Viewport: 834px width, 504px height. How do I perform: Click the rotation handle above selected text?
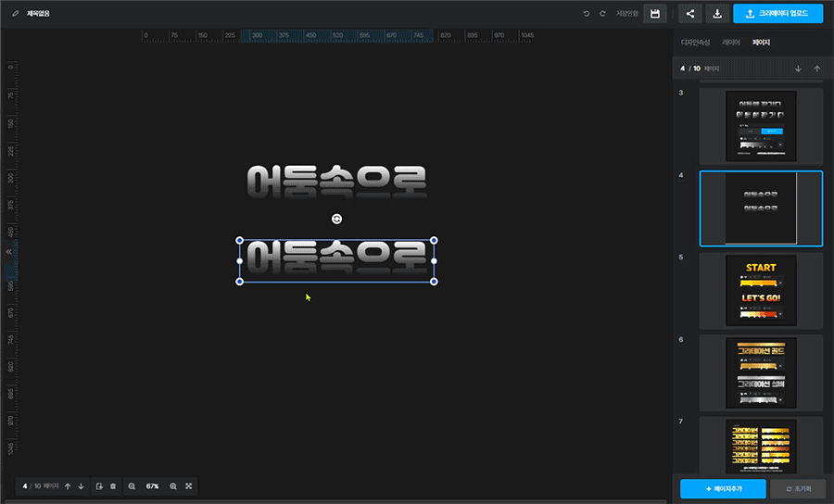click(336, 219)
